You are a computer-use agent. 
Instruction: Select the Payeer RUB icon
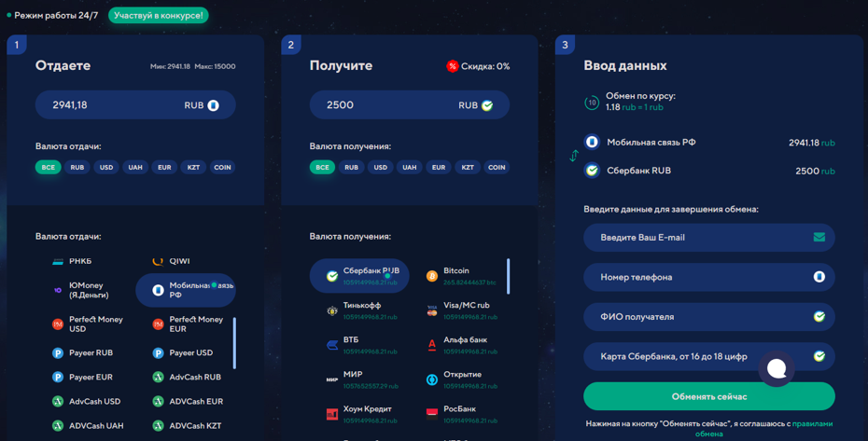coord(58,353)
